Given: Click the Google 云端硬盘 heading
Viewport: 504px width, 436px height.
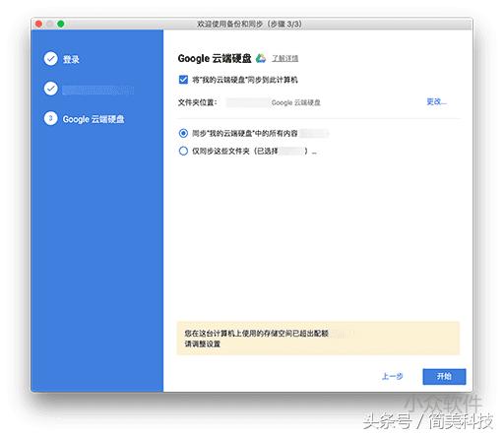Looking at the screenshot, I should 215,58.
